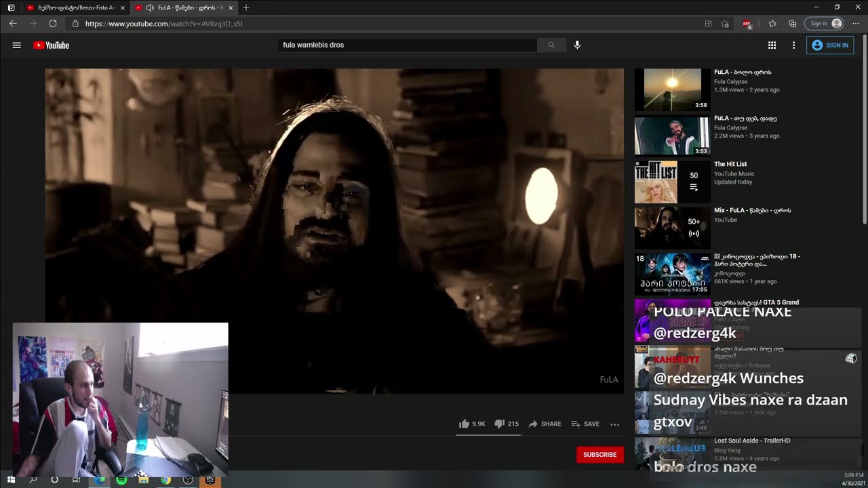Select the browser address bar URL
868x488 pixels.
click(x=164, y=24)
